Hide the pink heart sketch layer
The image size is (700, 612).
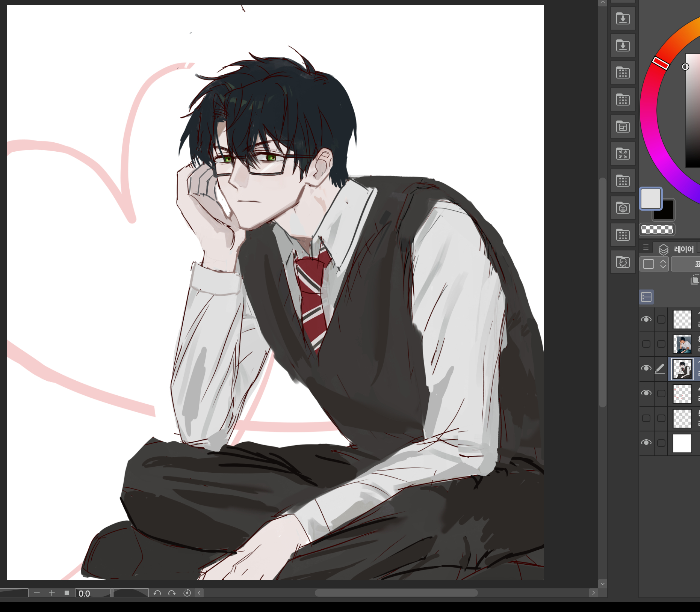point(646,393)
